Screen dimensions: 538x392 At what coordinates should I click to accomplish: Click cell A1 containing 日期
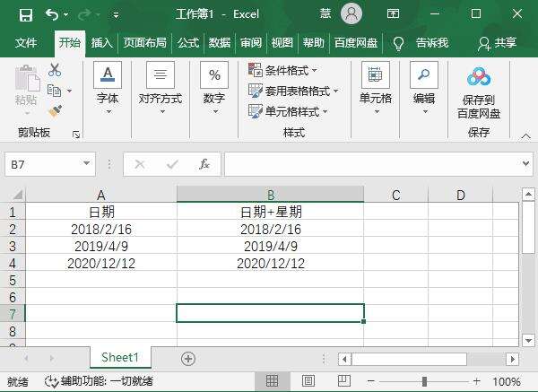click(101, 212)
